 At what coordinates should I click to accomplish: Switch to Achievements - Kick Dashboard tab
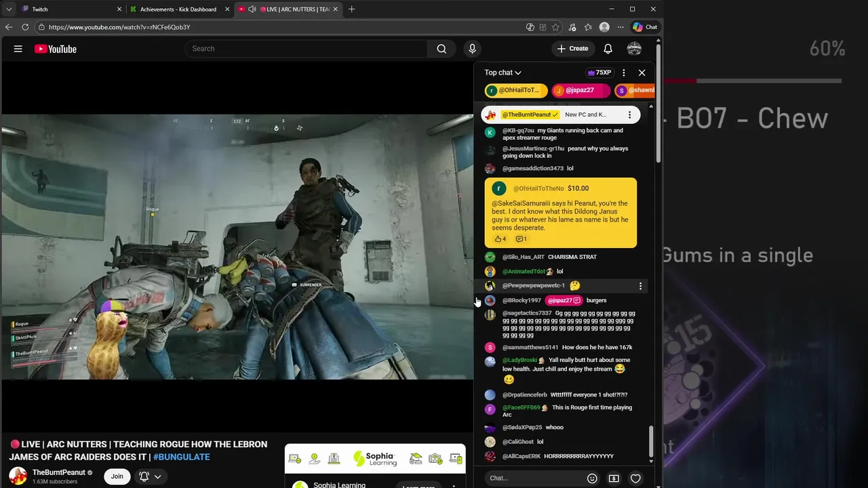tap(178, 9)
